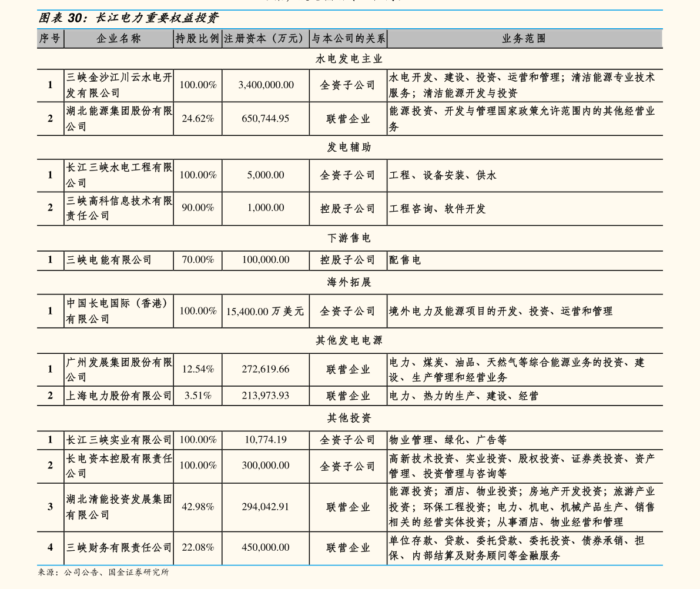Click company name "广州发展集团股份有限公司"
Image resolution: width=700 pixels, height=589 pixels.
coord(119,369)
